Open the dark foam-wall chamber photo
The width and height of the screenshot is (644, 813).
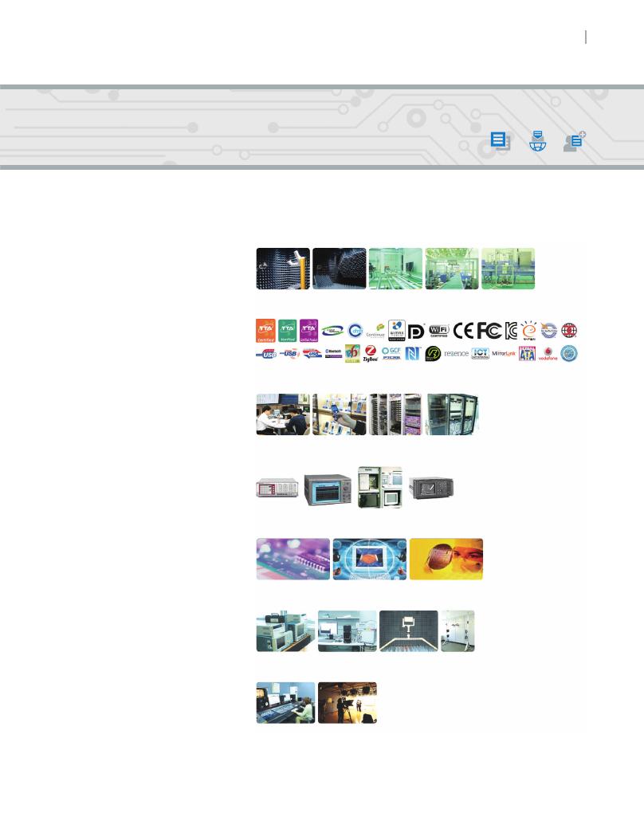tap(339, 269)
